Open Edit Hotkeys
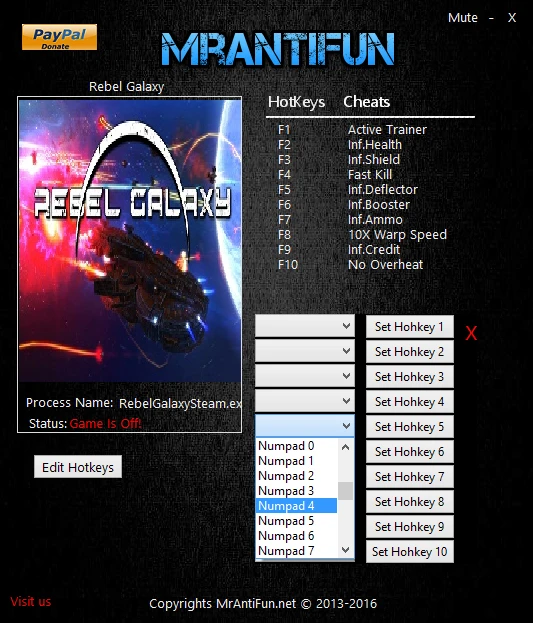This screenshot has width=533, height=623. [78, 467]
